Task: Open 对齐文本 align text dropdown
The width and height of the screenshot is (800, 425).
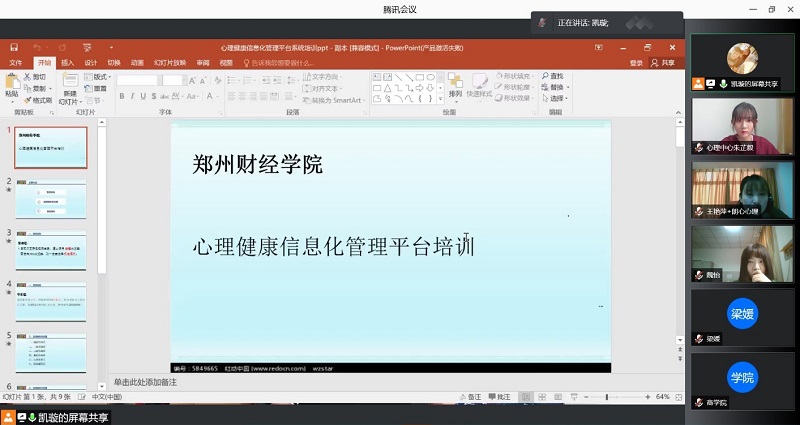Action: click(x=323, y=88)
